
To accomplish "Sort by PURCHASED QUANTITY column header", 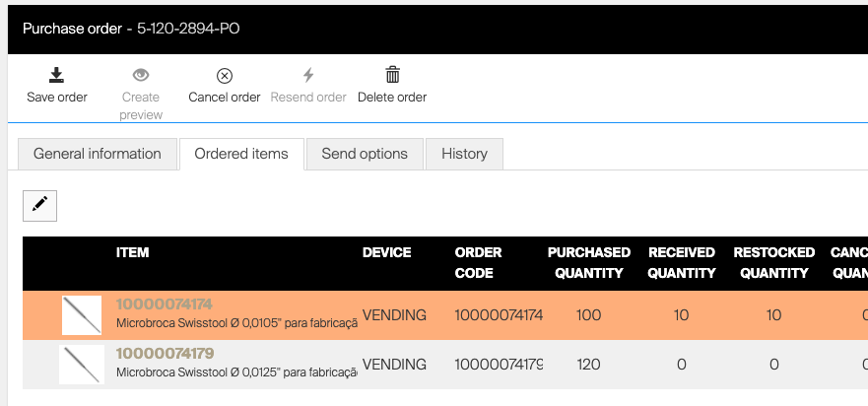I will [588, 262].
